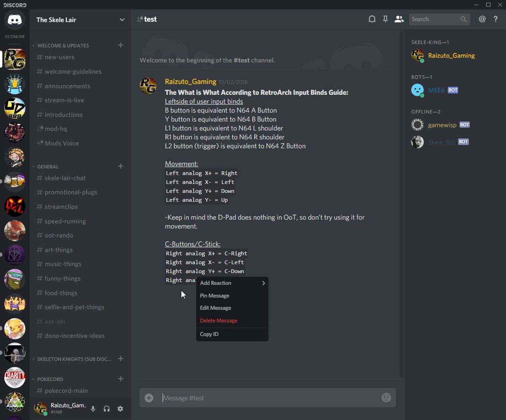Screen dimensions: 506x420
Task: Open the skeleton server icon
Action: (x=15, y=353)
